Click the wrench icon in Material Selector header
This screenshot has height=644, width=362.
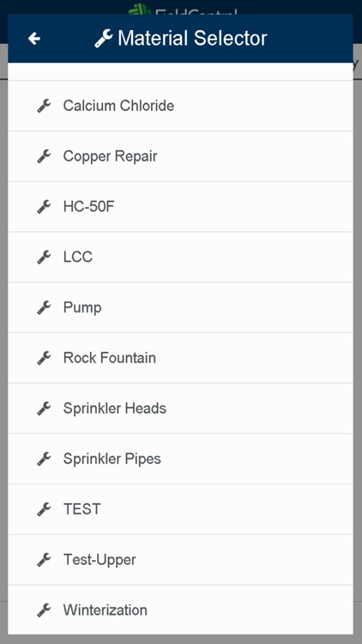tap(104, 39)
